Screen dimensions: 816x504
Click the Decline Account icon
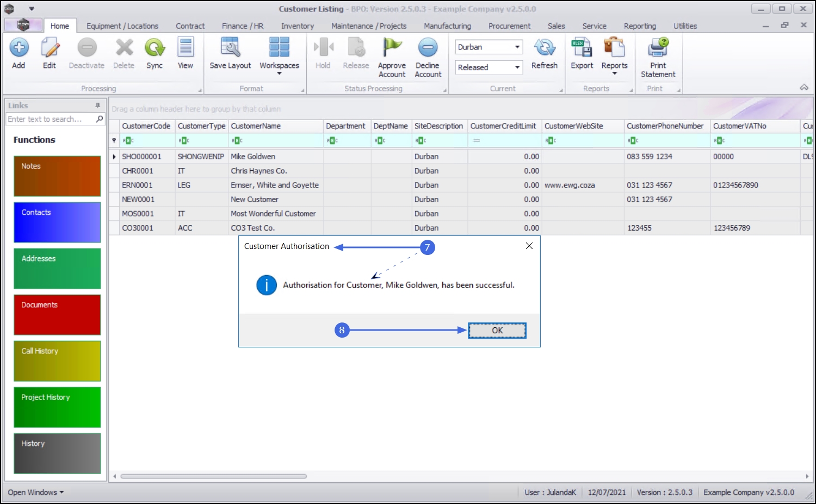(x=428, y=47)
